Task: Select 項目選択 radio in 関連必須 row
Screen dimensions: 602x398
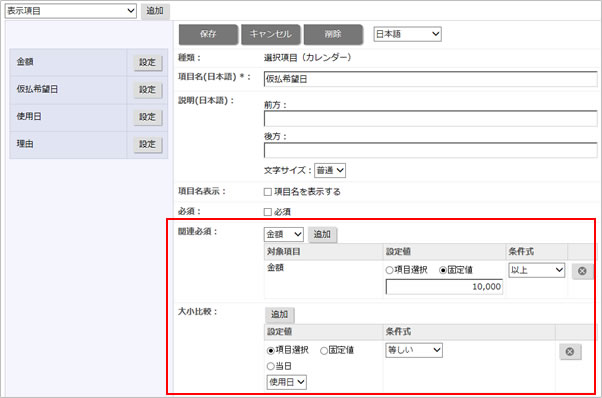Action: point(389,270)
